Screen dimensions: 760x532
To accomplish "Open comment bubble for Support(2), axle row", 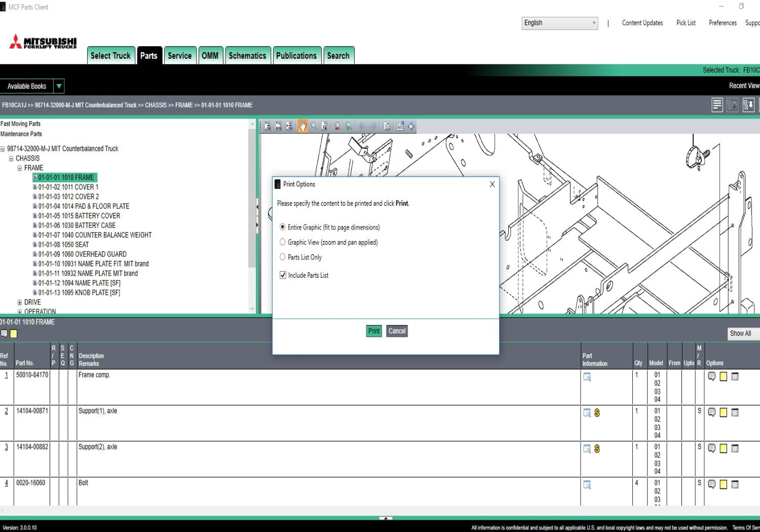I will [711, 448].
